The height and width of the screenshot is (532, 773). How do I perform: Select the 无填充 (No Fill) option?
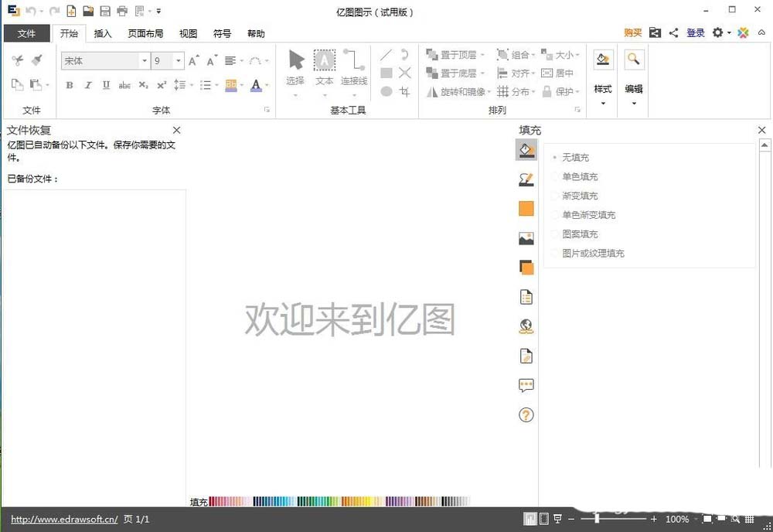pyautogui.click(x=576, y=157)
